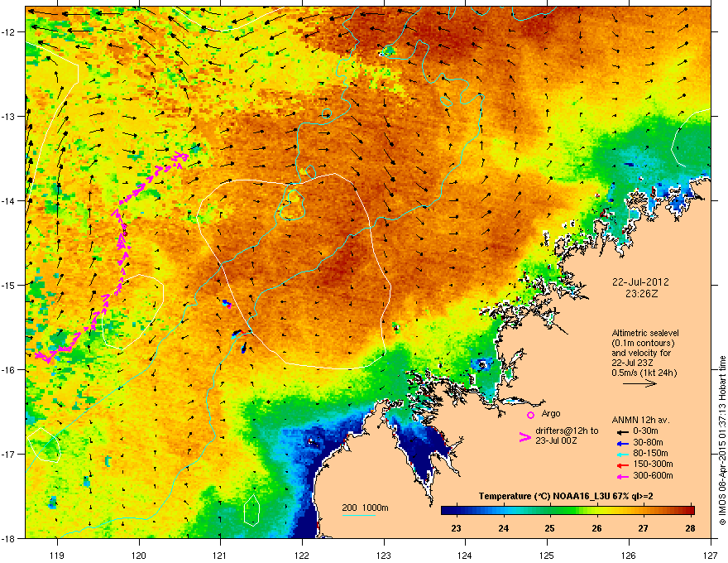Viewport: 728px width, 563px height.
Task: Select the date text 22-Jul-2012
Action: 640,282
